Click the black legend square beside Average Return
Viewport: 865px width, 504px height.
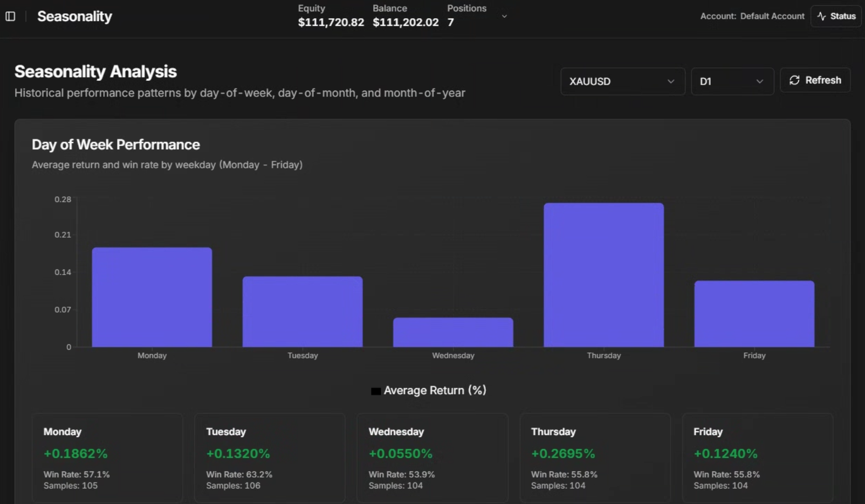[376, 390]
